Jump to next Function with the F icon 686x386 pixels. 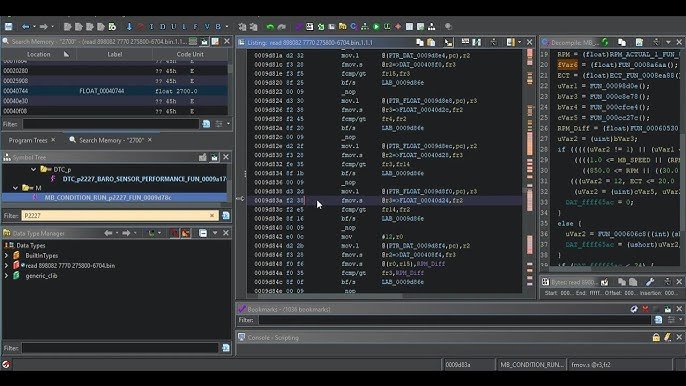(x=196, y=27)
